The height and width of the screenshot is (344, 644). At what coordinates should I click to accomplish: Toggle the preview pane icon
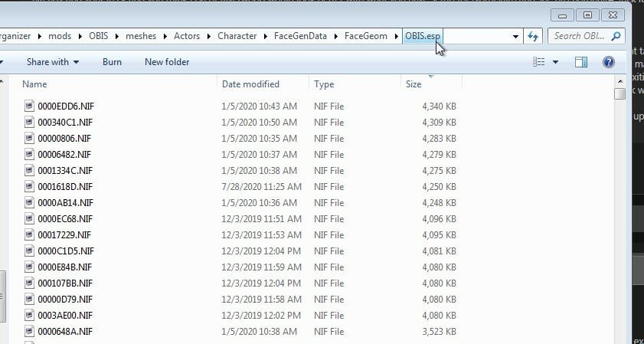[x=580, y=62]
